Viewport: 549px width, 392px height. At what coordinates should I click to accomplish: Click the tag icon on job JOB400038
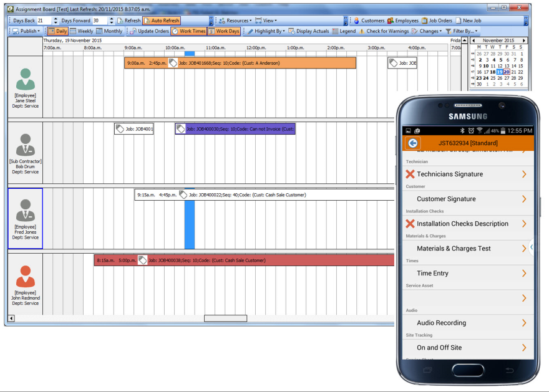pos(142,260)
